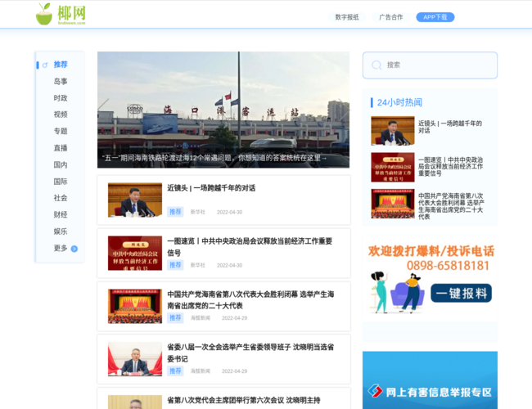Go to 财经 section in sidebar
The image size is (532, 409).
(61, 214)
